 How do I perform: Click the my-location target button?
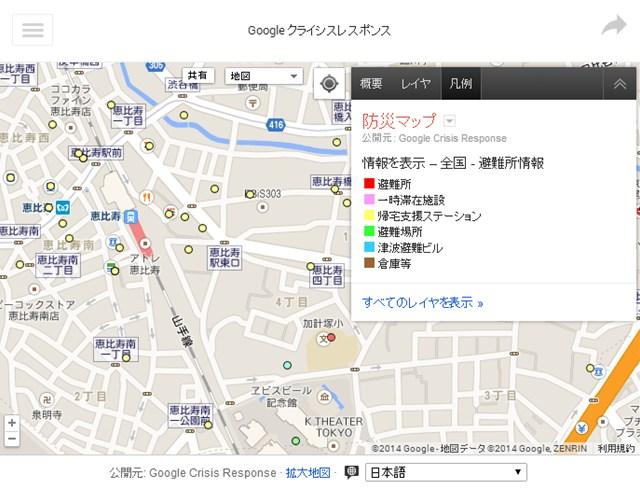coord(329,84)
